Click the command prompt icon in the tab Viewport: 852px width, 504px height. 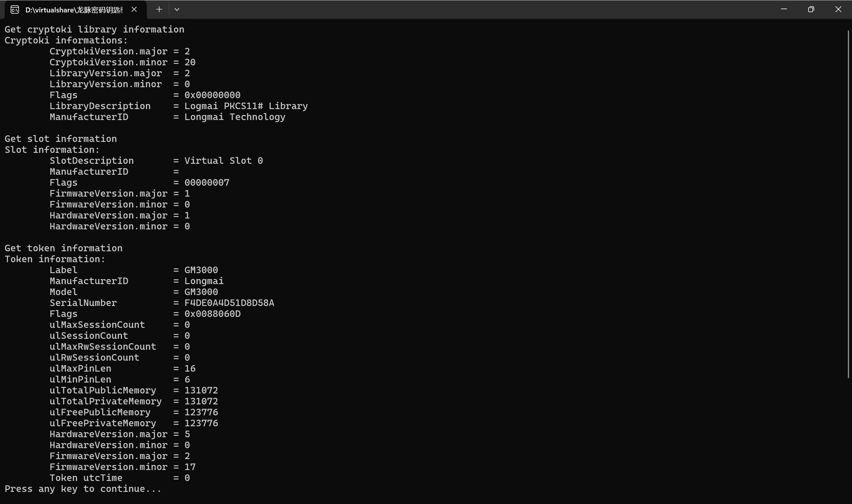coord(14,9)
